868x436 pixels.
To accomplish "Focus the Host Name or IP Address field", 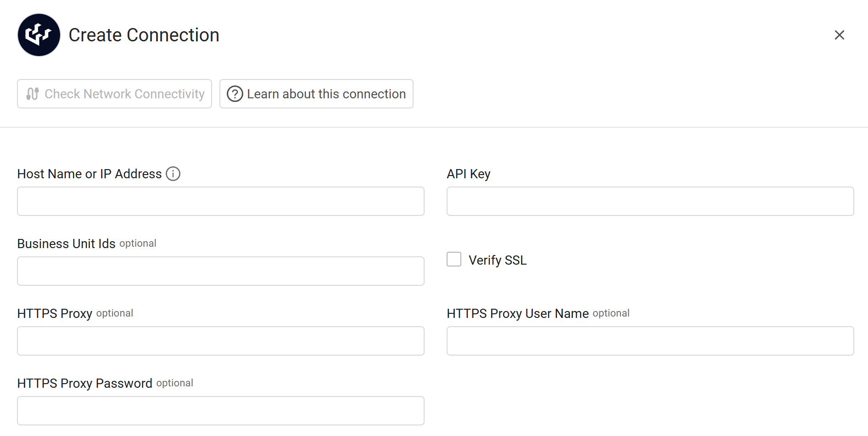I will [220, 201].
